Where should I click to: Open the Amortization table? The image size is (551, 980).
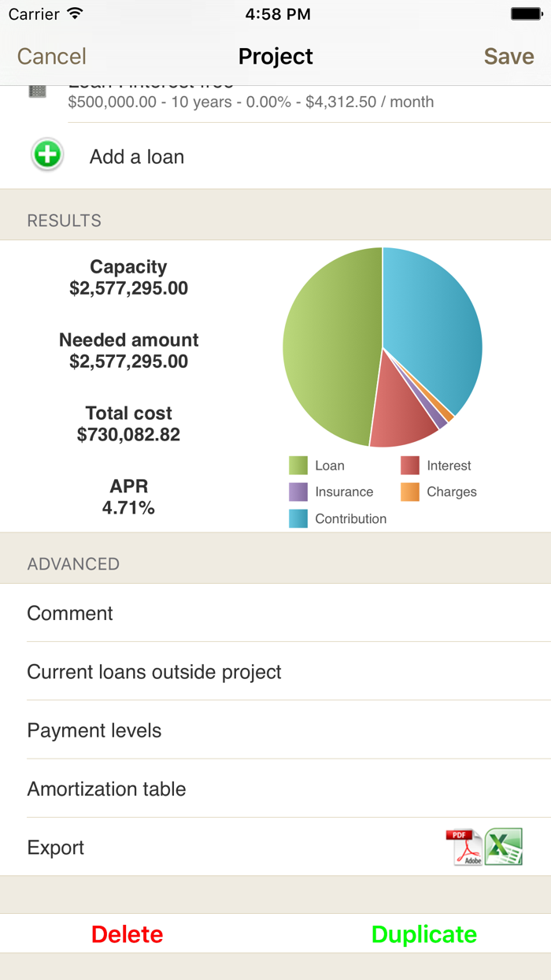[x=106, y=789]
